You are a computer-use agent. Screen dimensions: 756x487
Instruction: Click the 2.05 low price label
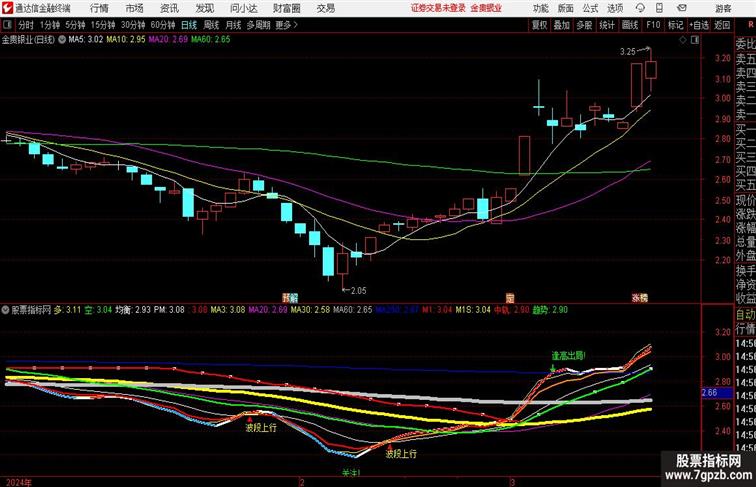coord(359,290)
